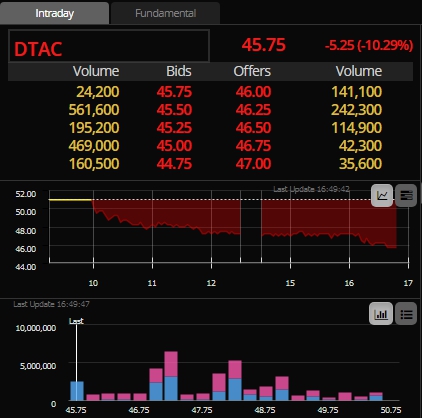422x418 pixels.
Task: Click the tallest pink-blue volume bar
Action: point(171,376)
